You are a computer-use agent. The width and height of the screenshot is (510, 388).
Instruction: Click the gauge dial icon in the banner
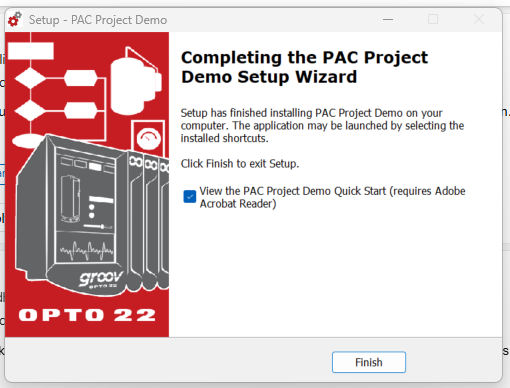click(149, 138)
